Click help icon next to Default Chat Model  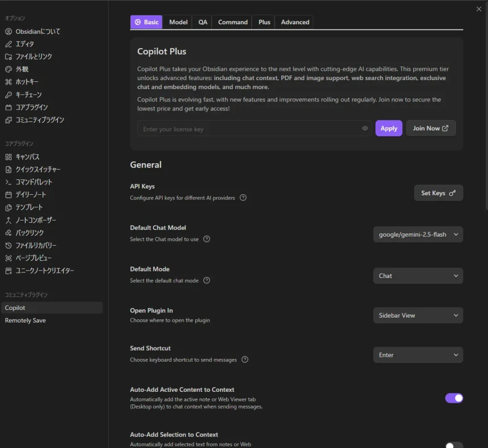[207, 239]
